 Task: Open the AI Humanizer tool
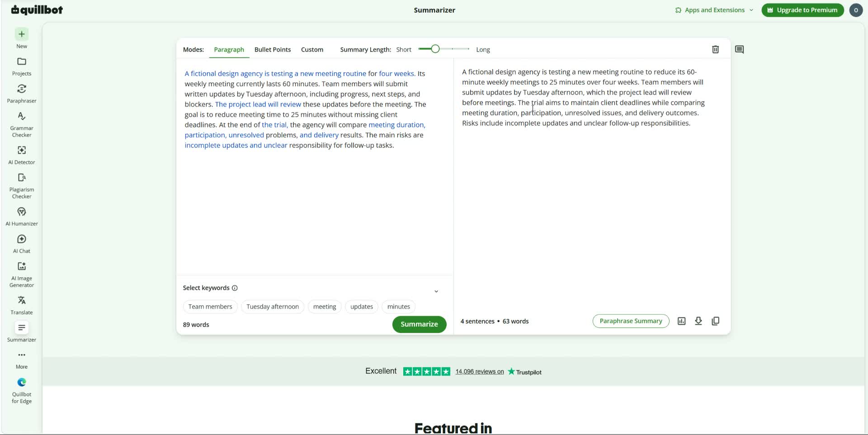point(21,217)
